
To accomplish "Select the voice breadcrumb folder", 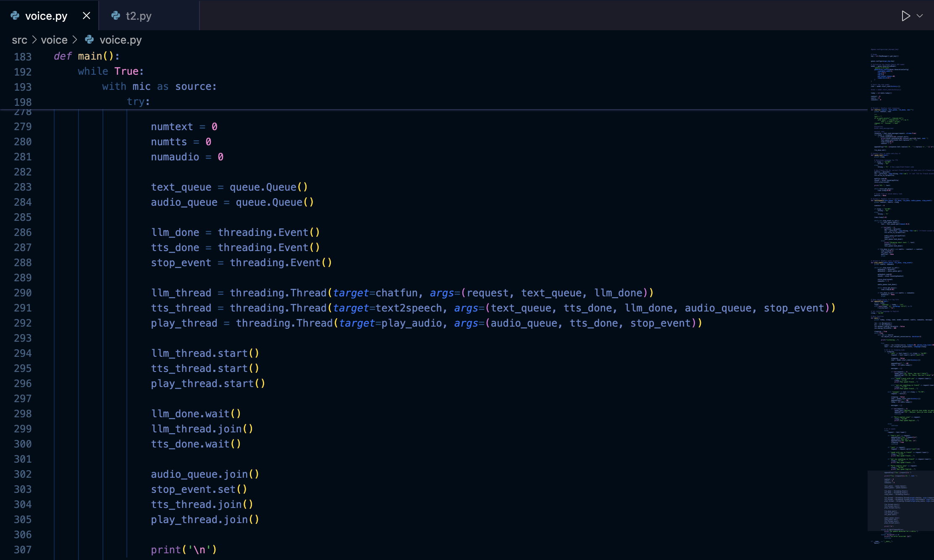I will [54, 40].
